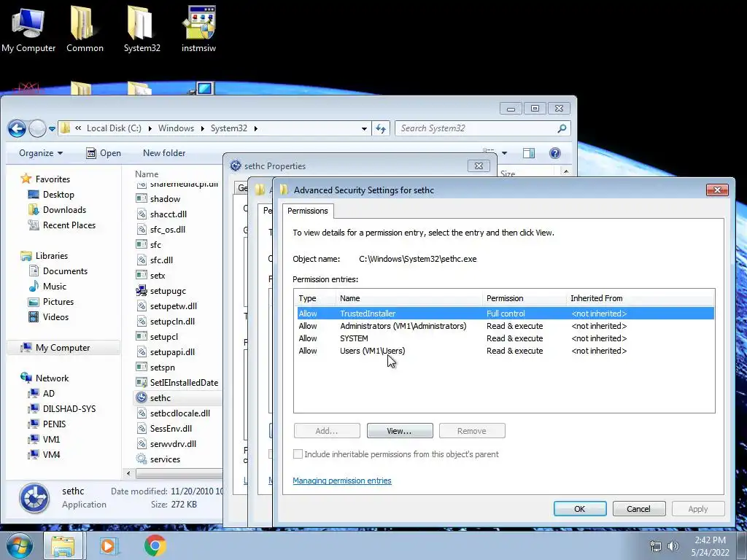This screenshot has width=747, height=560.
Task: Close the Advanced Security Settings dialog
Action: point(717,190)
